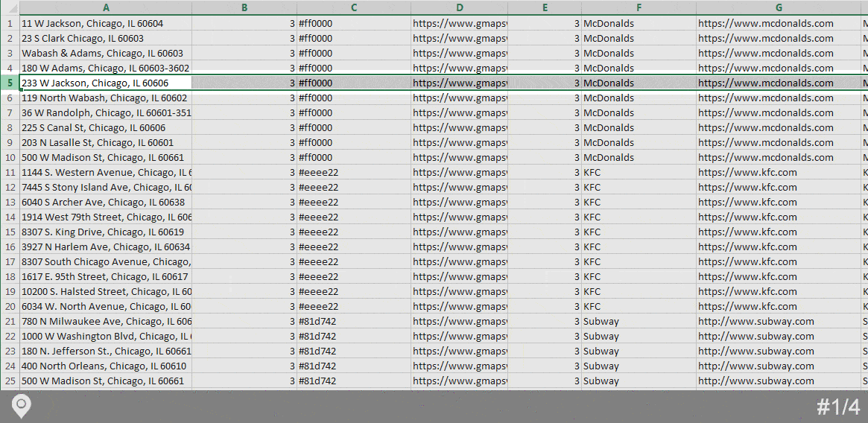Image resolution: width=868 pixels, height=423 pixels.
Task: Select 'Wabash & Adams, Chicago, IL 60603' cell
Action: pos(106,53)
